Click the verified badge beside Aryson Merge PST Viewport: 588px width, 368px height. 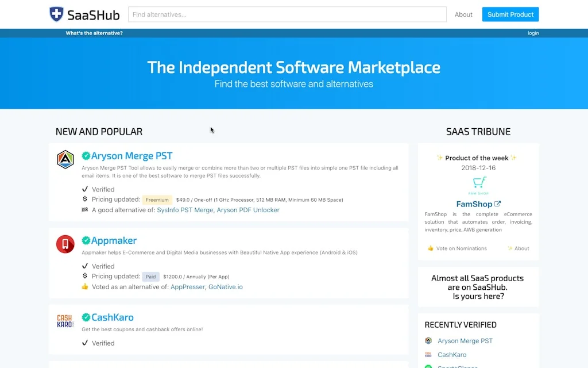(x=86, y=155)
